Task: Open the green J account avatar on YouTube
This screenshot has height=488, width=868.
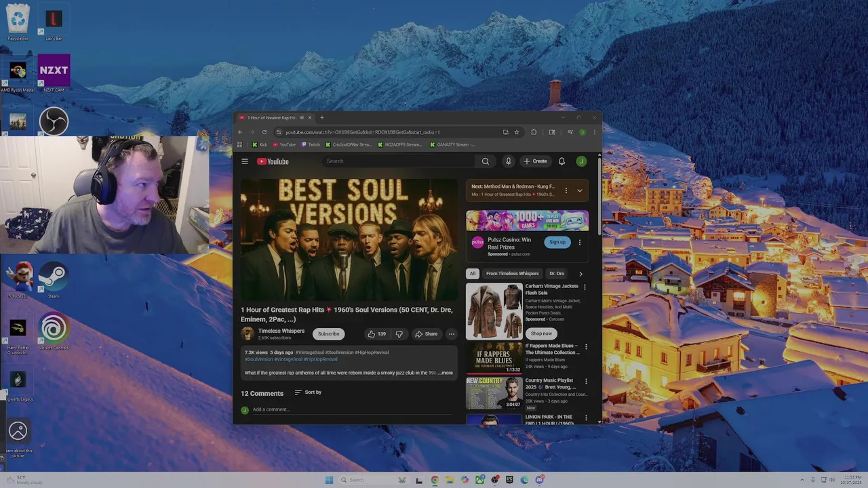Action: click(x=581, y=161)
